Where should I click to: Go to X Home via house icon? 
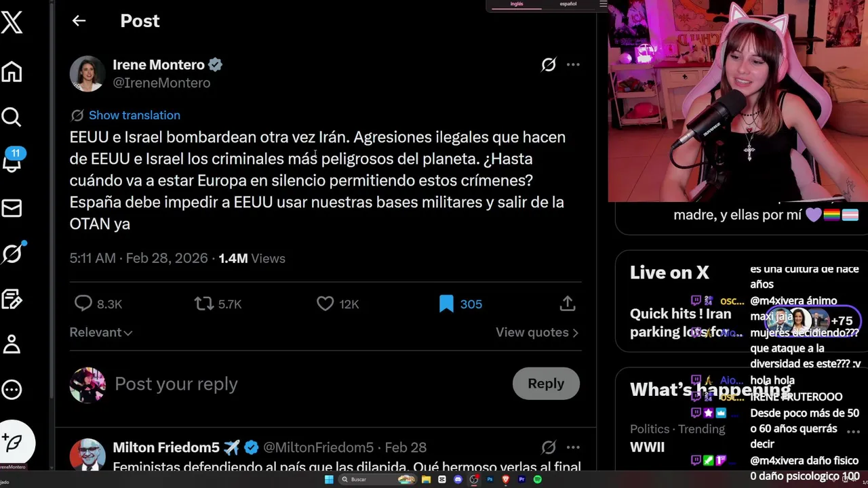coord(12,71)
